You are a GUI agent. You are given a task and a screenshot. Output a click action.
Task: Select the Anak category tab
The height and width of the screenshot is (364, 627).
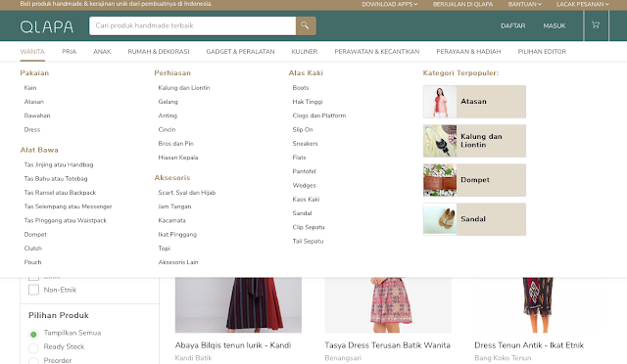pos(102,52)
